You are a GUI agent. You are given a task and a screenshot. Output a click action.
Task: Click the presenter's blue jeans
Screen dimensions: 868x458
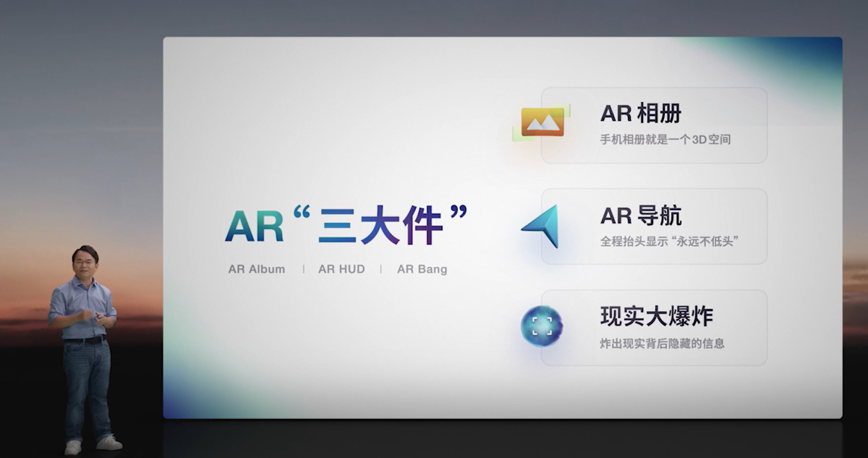click(87, 383)
